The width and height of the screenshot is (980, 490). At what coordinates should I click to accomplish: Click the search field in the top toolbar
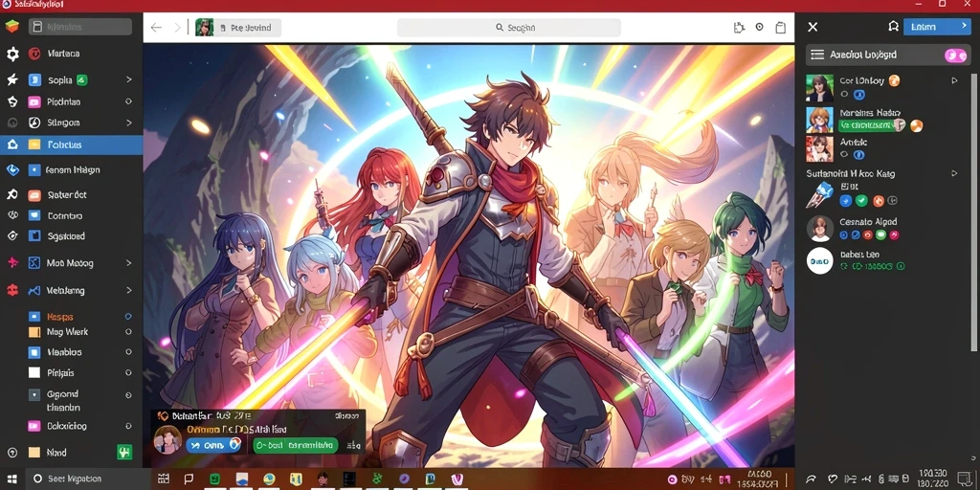tap(509, 28)
